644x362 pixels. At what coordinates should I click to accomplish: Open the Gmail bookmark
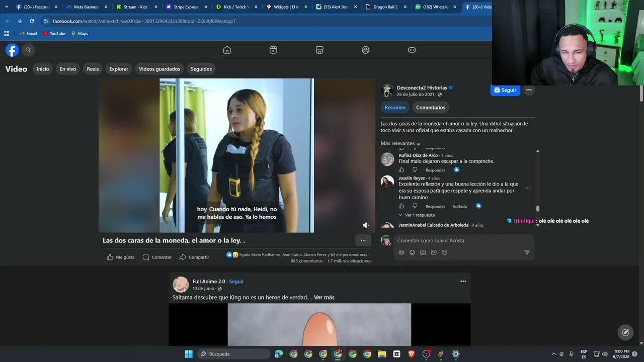tap(28, 34)
